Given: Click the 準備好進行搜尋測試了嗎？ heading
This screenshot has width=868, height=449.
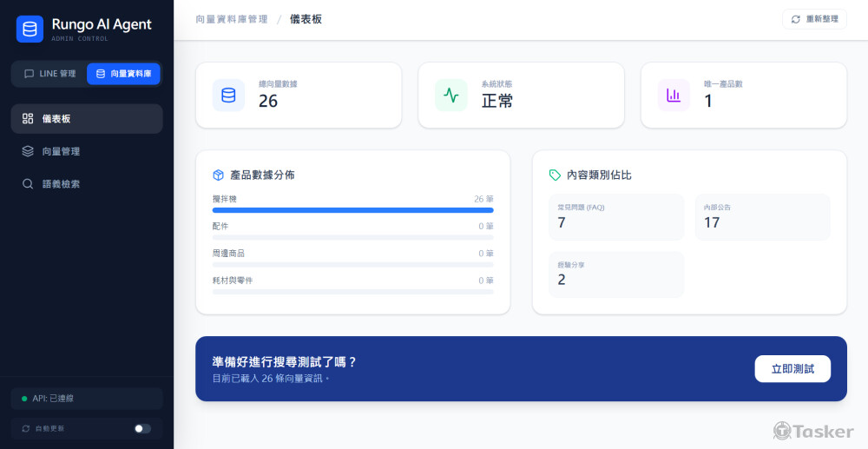Looking at the screenshot, I should (x=285, y=362).
